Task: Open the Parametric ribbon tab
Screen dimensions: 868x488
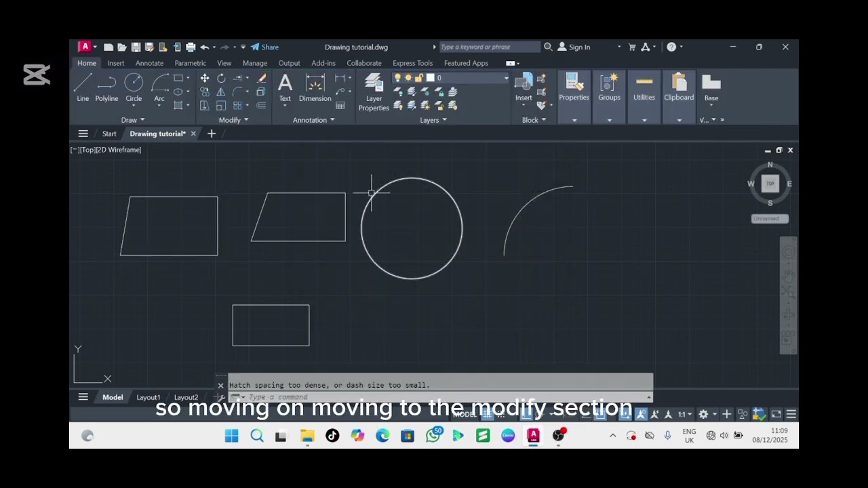Action: tap(190, 63)
